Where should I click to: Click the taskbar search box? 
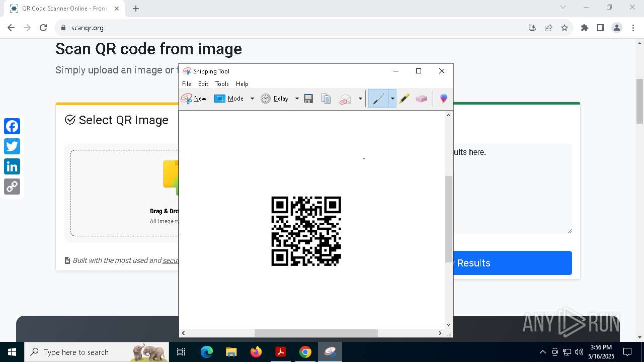(x=97, y=352)
